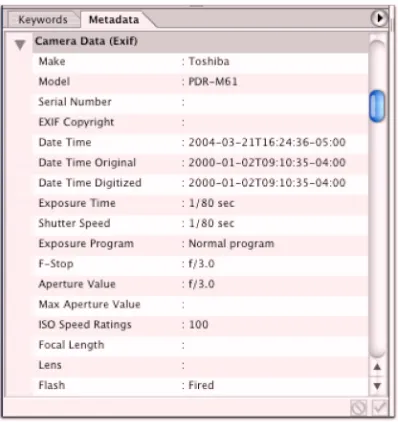This screenshot has height=422, width=398.
Task: Open the panel flyout menu arrow button
Action: (379, 18)
